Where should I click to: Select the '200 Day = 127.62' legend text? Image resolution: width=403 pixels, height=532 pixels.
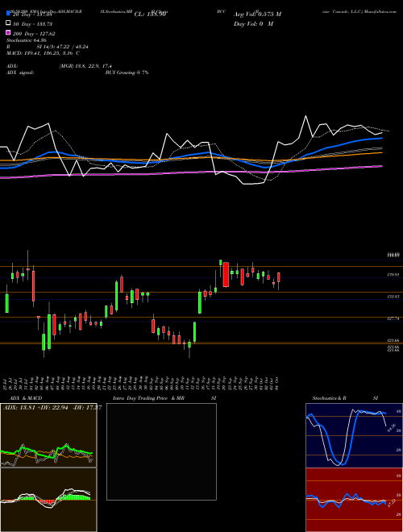[34, 33]
